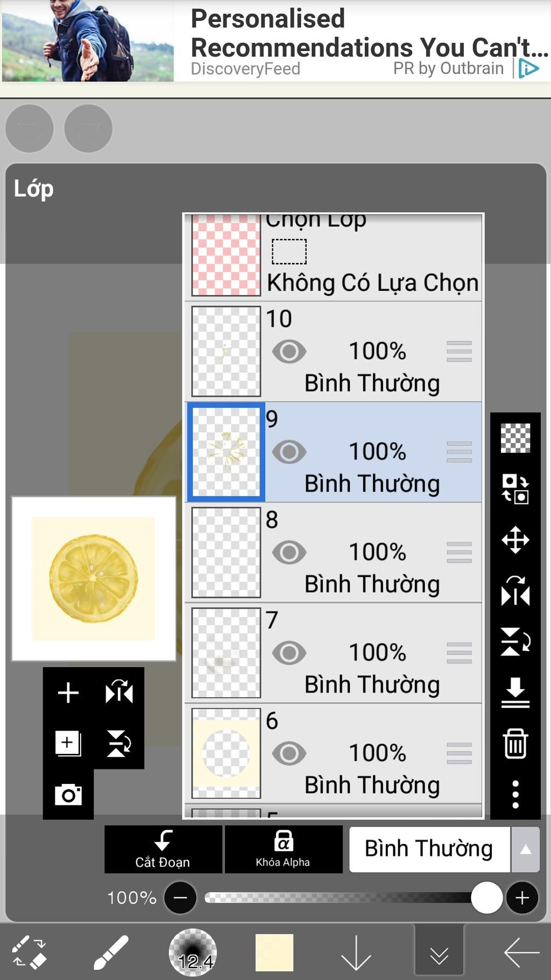The image size is (551, 980).
Task: Expand blend mode list with triangle arrow
Action: (x=526, y=849)
